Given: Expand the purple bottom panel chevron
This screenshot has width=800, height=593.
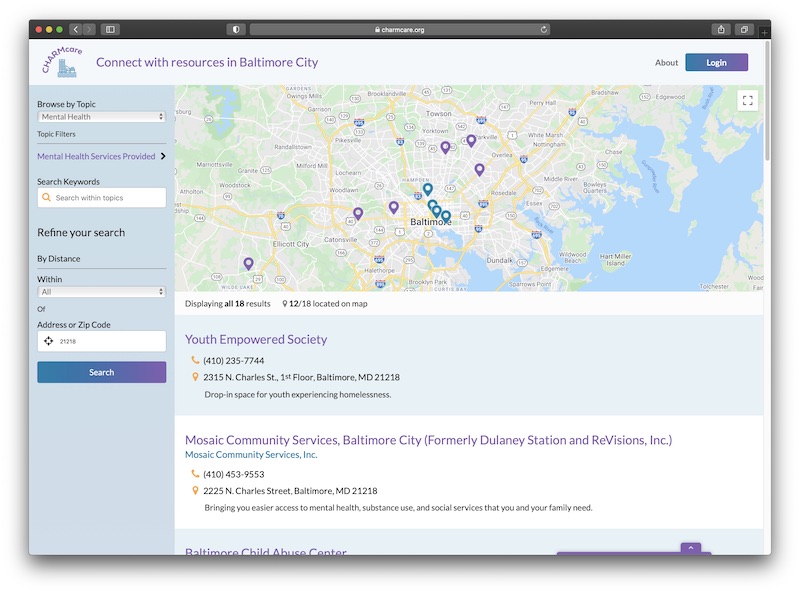Looking at the screenshot, I should click(x=690, y=548).
